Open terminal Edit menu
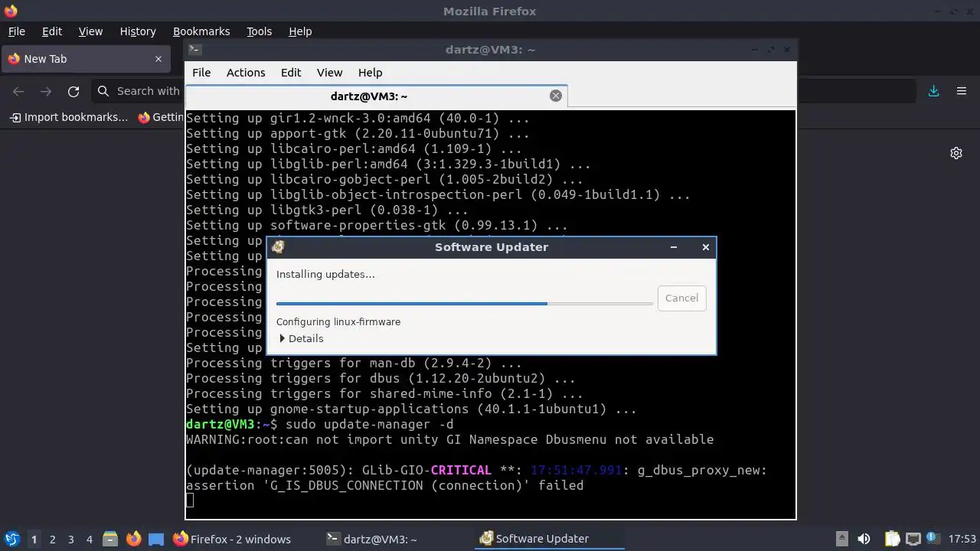This screenshot has width=980, height=551. (x=291, y=73)
